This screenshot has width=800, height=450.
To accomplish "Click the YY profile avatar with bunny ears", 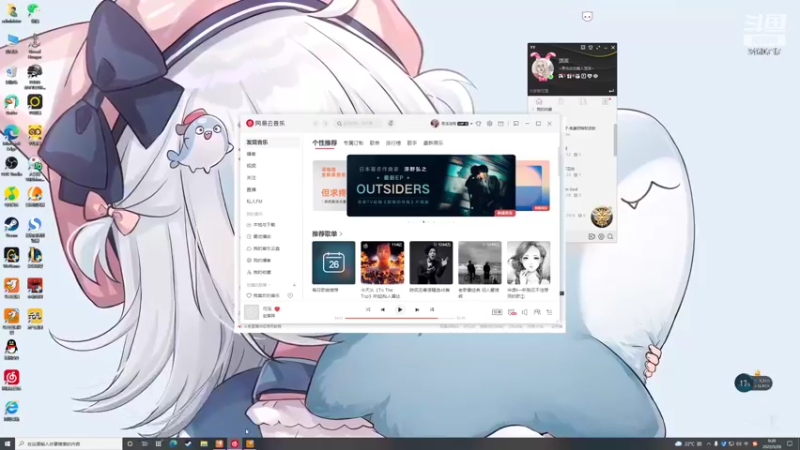I will point(543,67).
